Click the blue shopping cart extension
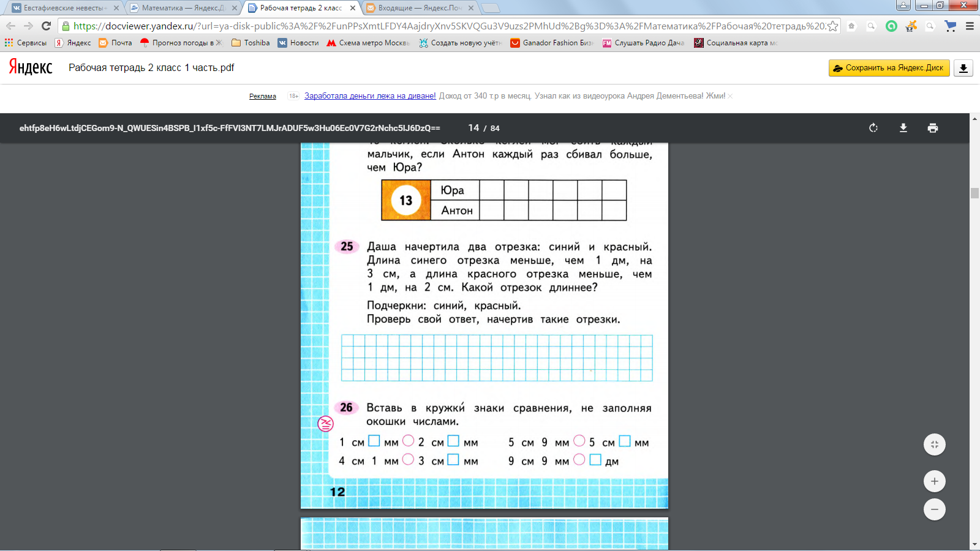 pyautogui.click(x=950, y=26)
